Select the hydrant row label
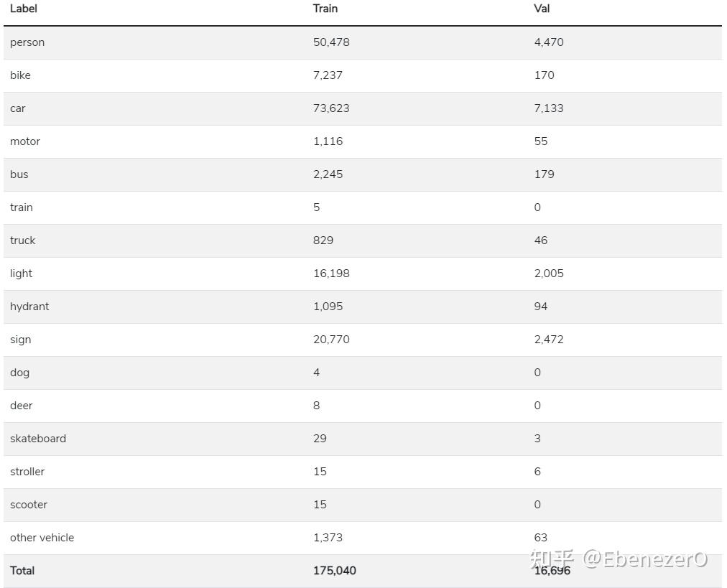The height and width of the screenshot is (588, 727). click(29, 307)
